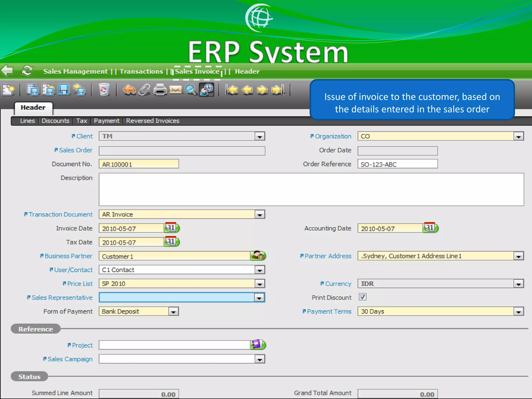Open the Transaction Document dropdown

click(260, 214)
